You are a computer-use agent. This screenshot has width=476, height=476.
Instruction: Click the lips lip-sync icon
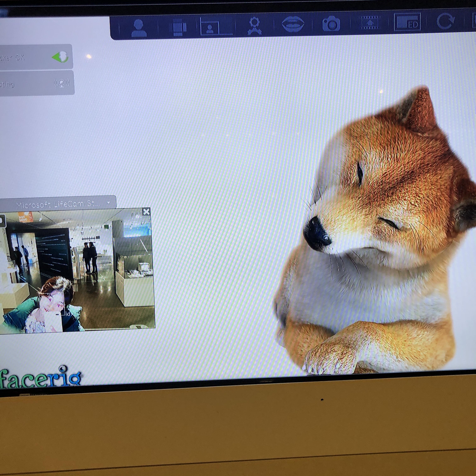[x=293, y=24]
